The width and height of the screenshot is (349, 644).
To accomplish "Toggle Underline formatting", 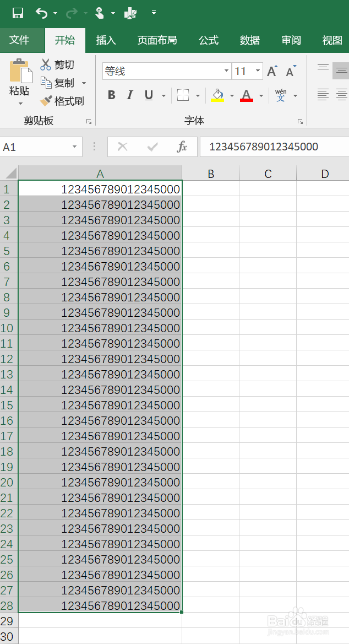I will 149,95.
